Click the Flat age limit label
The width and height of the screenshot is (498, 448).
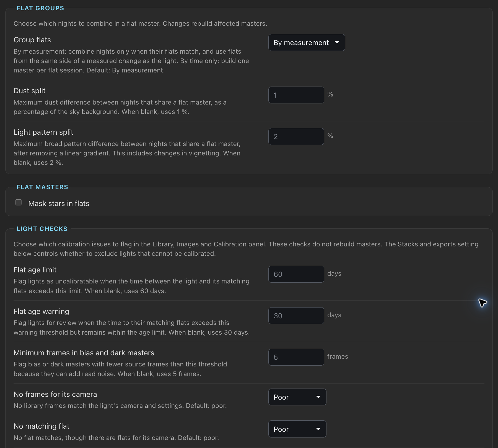[35, 270]
